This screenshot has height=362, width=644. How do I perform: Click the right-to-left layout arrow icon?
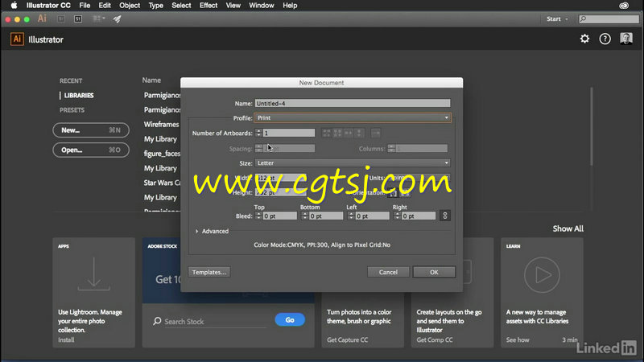375,133
